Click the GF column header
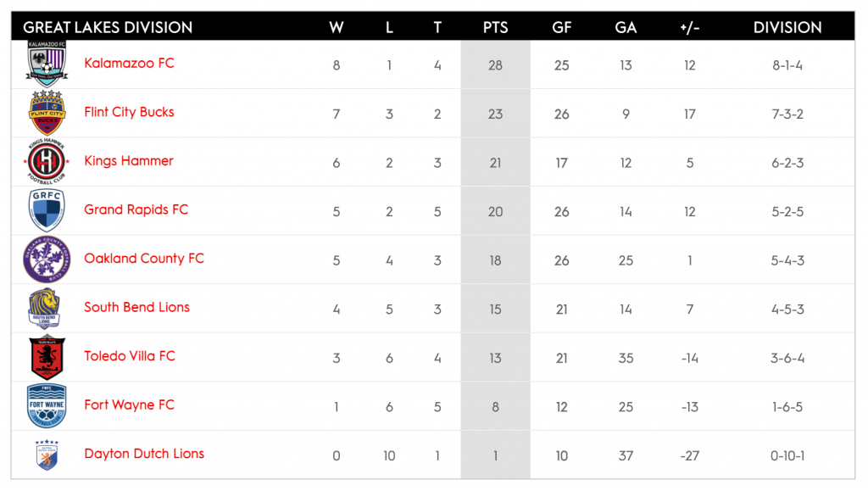The width and height of the screenshot is (868, 491). 561,27
